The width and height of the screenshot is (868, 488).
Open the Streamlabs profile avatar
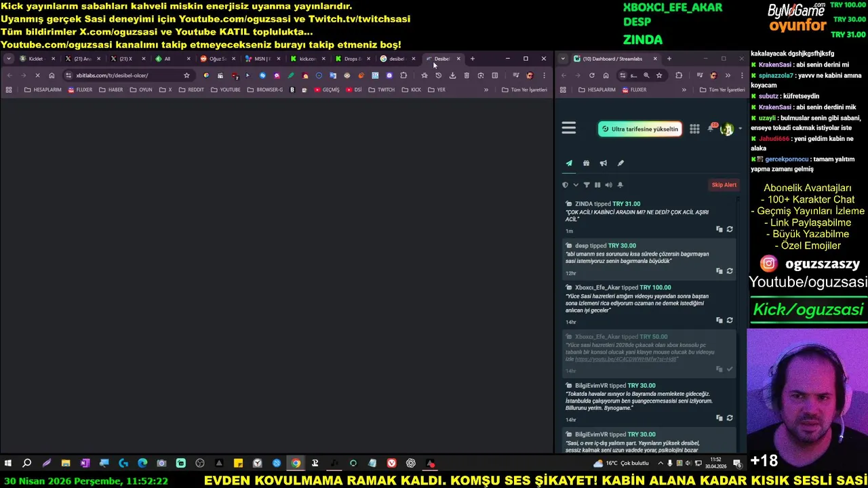[x=727, y=129]
